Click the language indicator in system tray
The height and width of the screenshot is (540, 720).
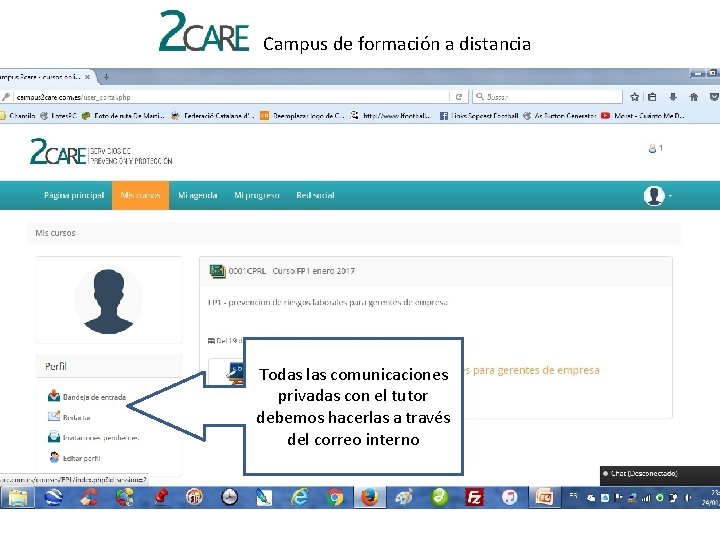pyautogui.click(x=573, y=495)
